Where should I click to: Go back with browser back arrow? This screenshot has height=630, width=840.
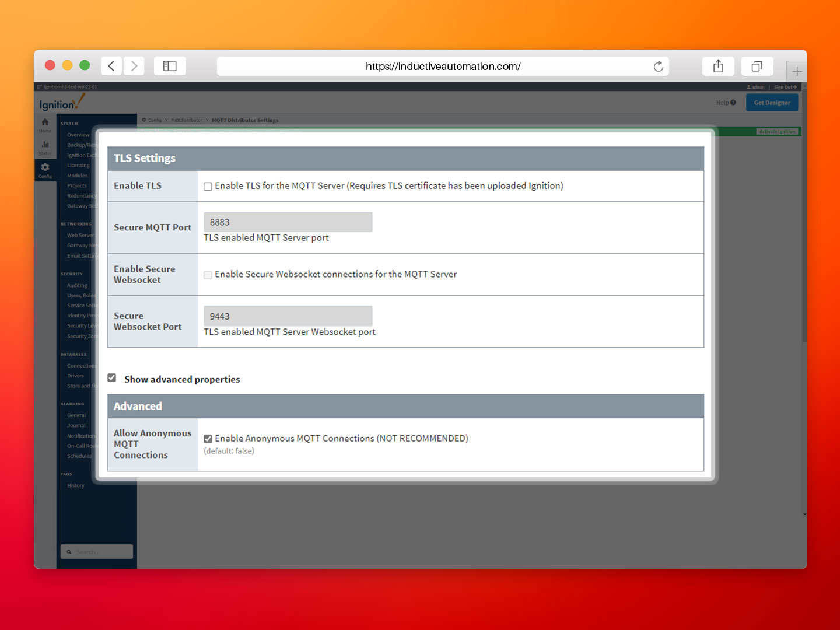pos(111,66)
